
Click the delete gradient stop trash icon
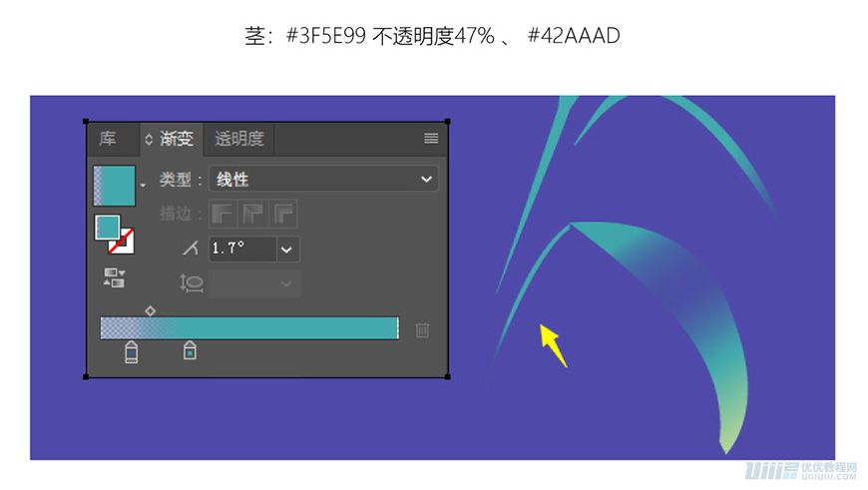click(422, 330)
